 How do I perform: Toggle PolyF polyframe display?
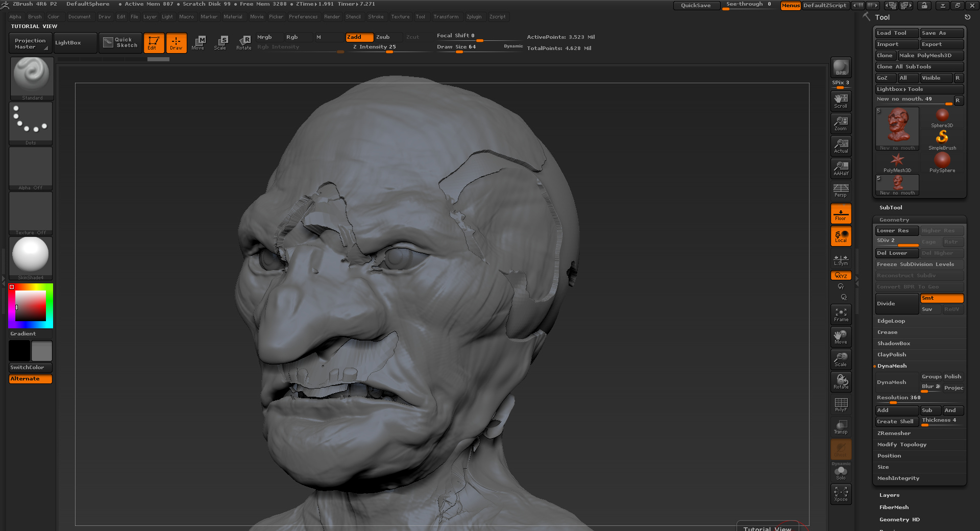point(841,404)
